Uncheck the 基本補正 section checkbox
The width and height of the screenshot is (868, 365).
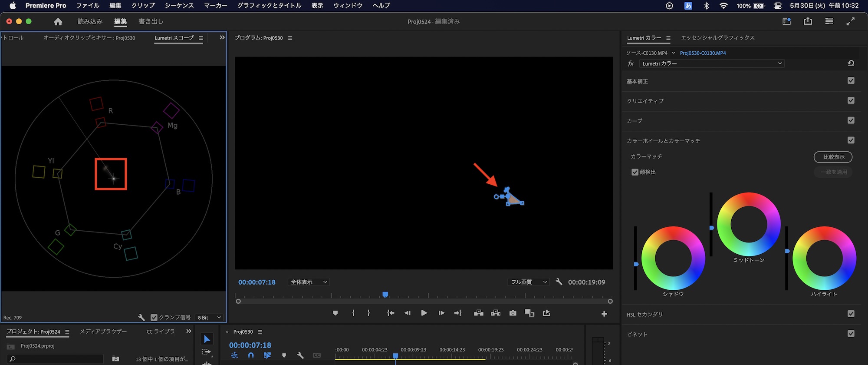(851, 81)
